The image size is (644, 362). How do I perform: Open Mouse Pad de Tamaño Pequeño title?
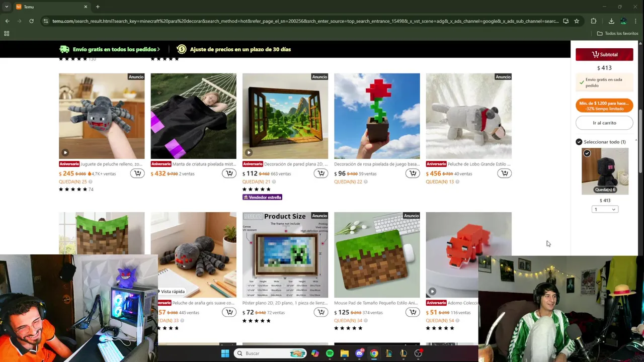tap(376, 303)
